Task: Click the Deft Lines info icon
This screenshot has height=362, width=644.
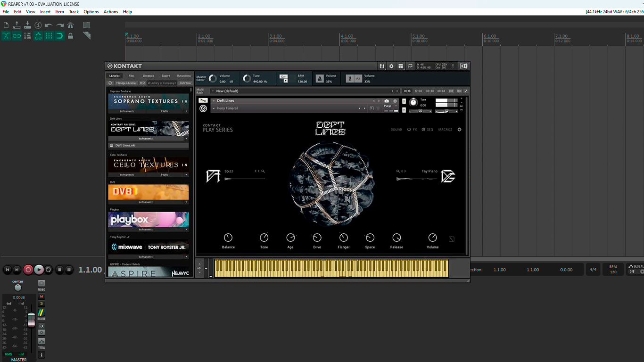Action: tap(395, 101)
